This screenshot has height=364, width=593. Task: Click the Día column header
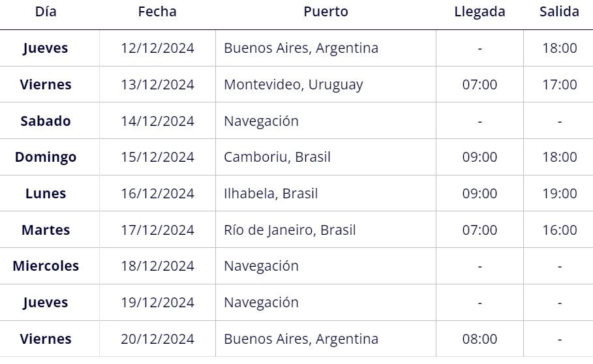pyautogui.click(x=46, y=12)
